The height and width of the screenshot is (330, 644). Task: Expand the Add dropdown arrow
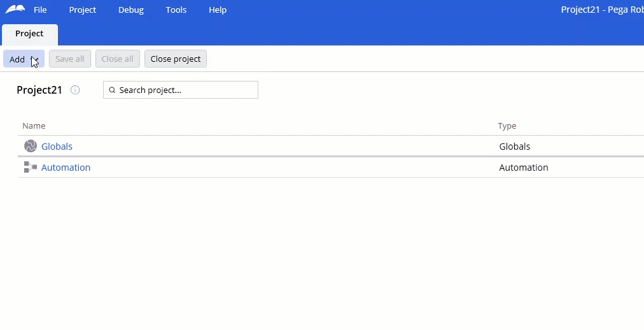(35, 59)
